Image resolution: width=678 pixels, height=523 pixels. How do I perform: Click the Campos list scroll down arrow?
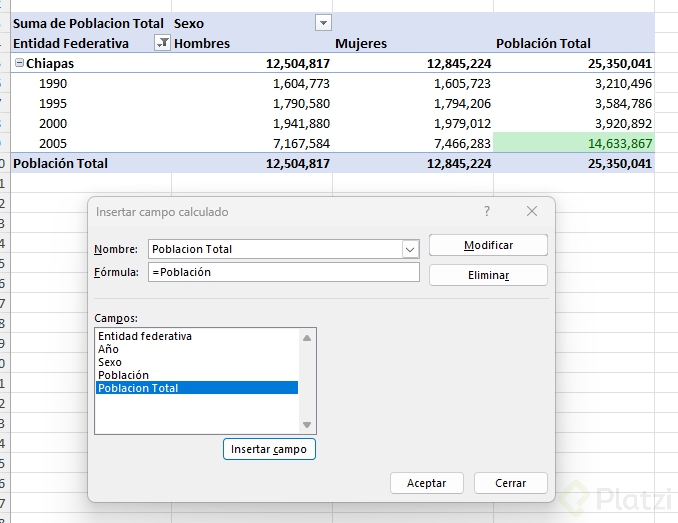pos(307,425)
